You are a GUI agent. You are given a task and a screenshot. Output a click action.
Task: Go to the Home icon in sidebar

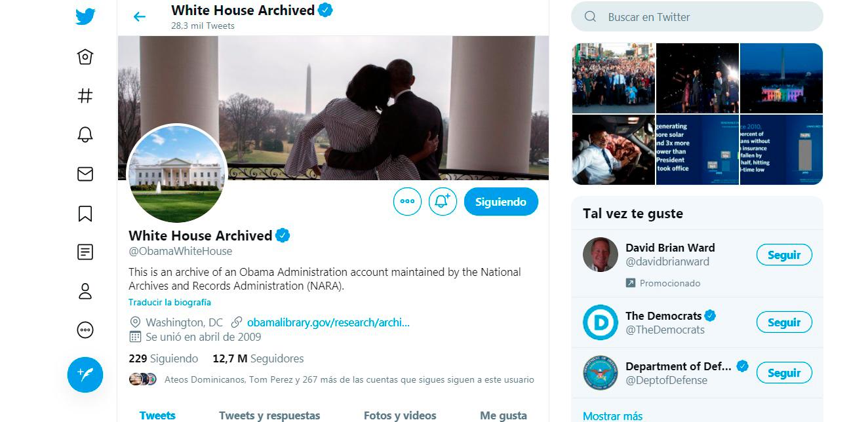point(85,57)
